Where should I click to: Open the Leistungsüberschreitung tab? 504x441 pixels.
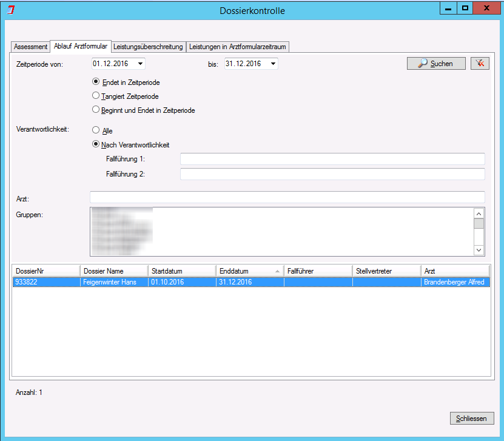(148, 47)
